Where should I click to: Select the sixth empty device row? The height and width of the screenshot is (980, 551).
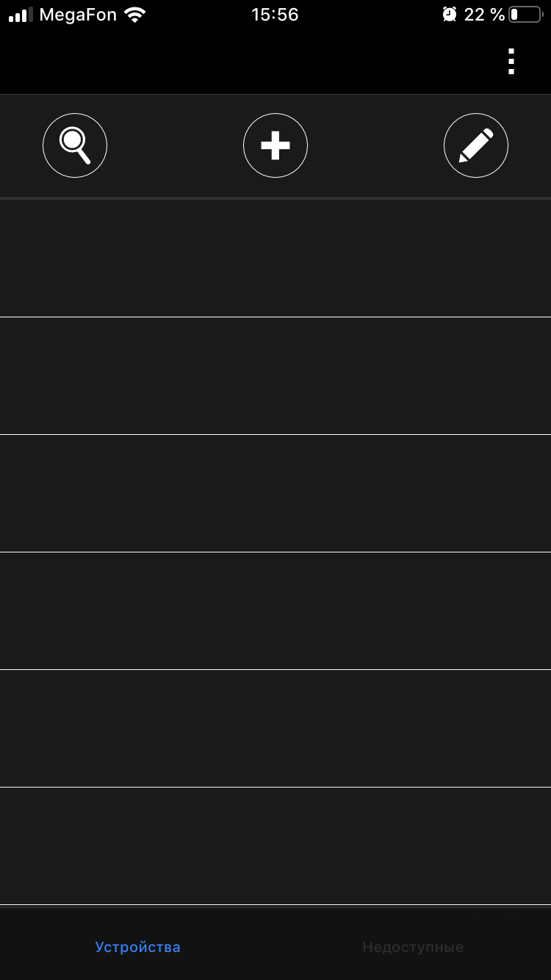[275, 846]
